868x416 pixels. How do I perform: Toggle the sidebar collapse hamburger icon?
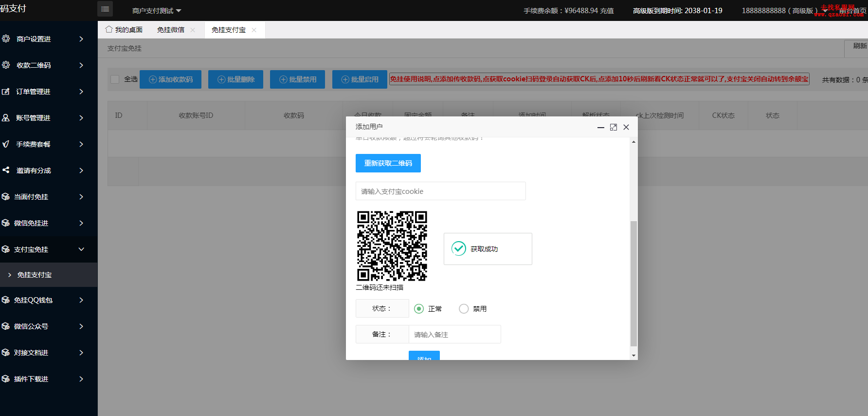click(105, 9)
